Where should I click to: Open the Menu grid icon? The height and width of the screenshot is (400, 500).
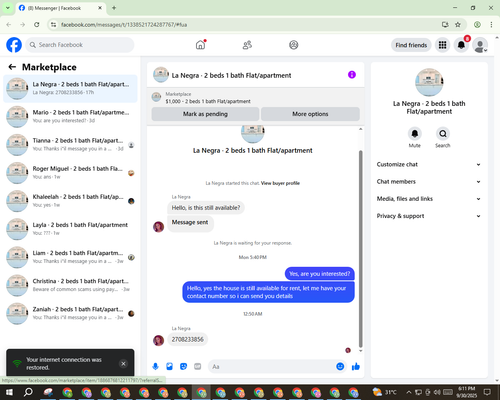coord(442,45)
